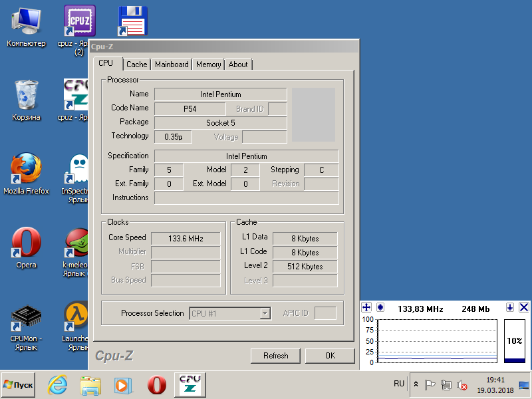This screenshot has height=399, width=532.
Task: Click the 10% CPU usage bar
Action: tap(515, 340)
